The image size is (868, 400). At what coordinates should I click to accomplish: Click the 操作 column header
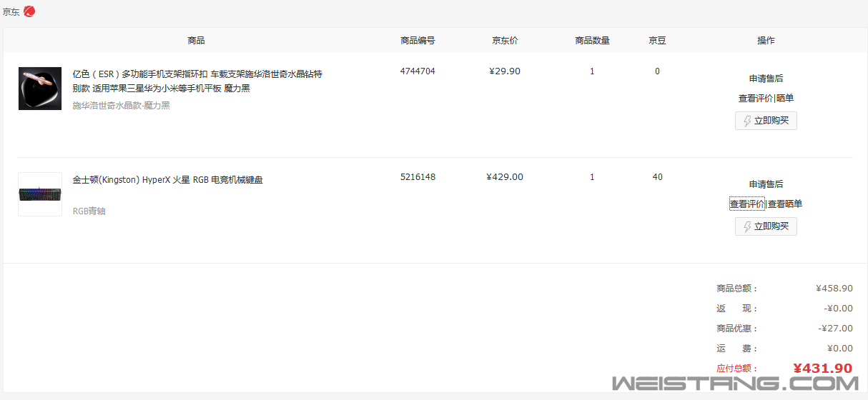pos(766,41)
